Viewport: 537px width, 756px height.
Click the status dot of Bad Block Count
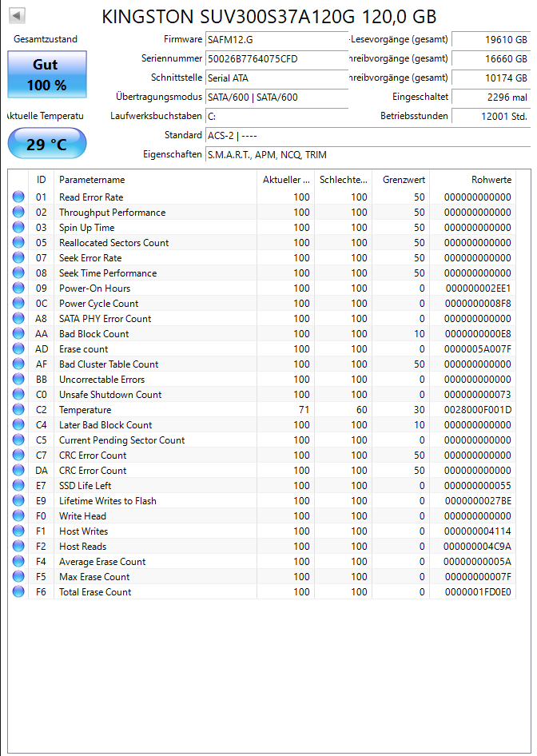[x=18, y=333]
